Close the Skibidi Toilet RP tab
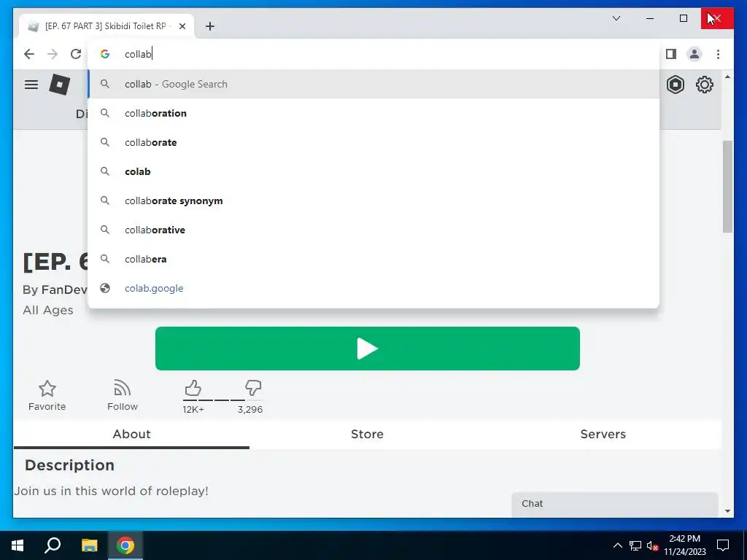Viewport: 747px width, 560px height. [x=182, y=26]
